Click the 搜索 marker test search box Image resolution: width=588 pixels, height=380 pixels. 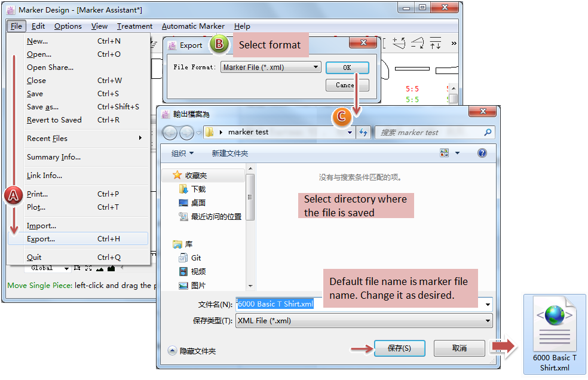coord(430,133)
